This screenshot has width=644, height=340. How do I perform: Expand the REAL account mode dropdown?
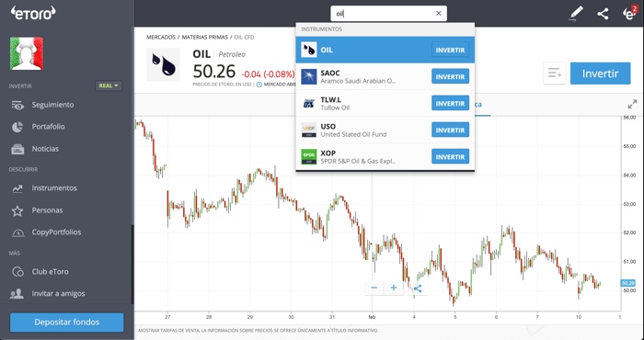109,85
